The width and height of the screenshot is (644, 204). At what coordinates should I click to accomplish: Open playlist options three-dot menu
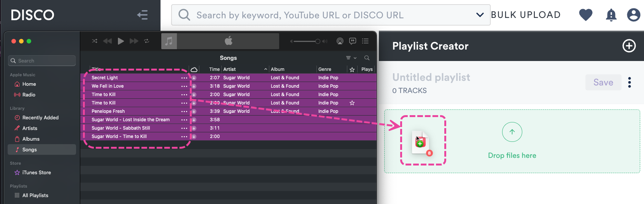click(630, 82)
